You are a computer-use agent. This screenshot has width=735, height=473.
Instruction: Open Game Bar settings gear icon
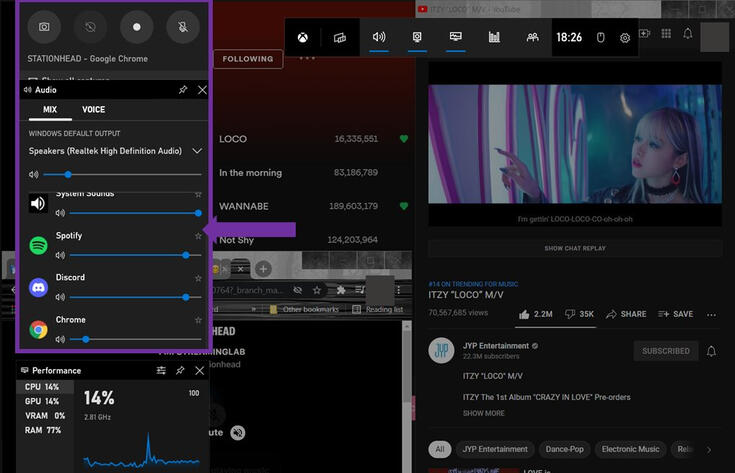click(x=625, y=37)
